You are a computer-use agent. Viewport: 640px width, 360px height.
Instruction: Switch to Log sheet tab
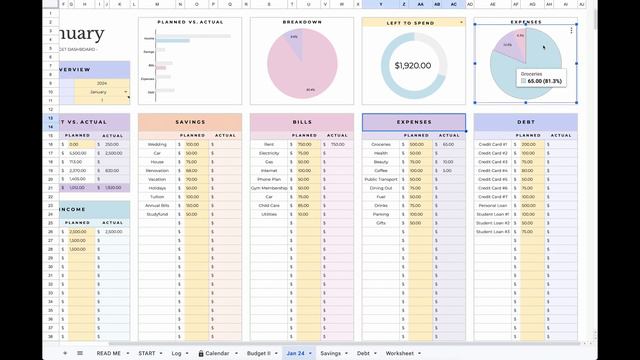176,353
